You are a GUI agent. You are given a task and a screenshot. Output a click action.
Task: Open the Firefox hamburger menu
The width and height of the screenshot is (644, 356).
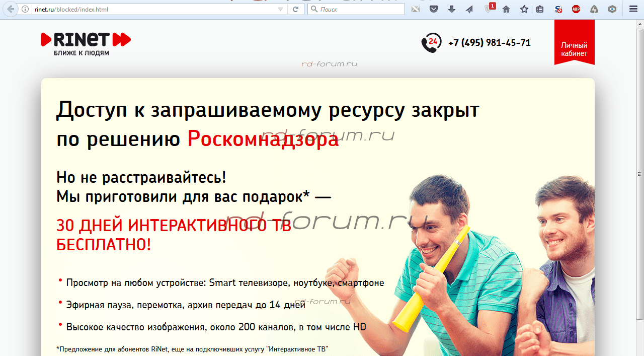[633, 9]
